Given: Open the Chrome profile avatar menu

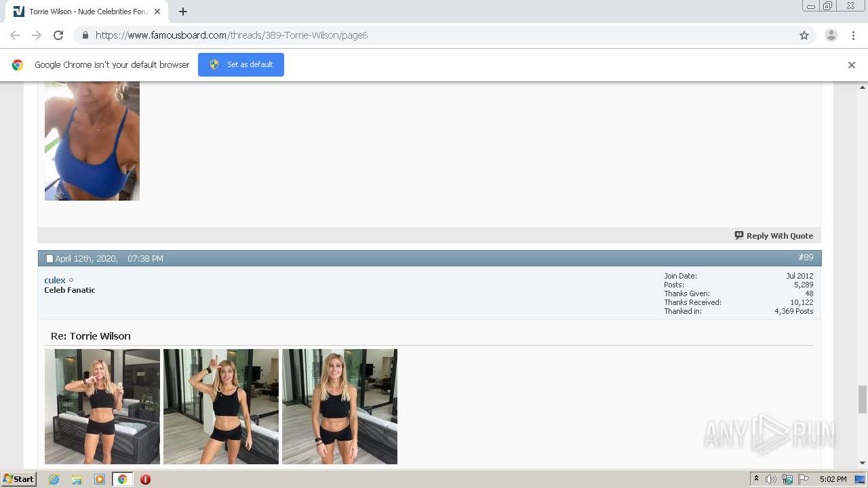Looking at the screenshot, I should coord(831,35).
